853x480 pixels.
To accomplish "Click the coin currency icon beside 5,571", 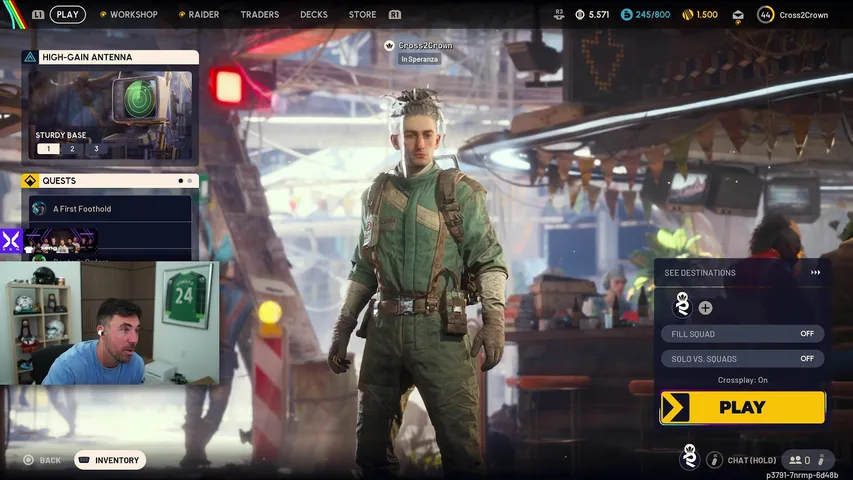I will [x=580, y=15].
